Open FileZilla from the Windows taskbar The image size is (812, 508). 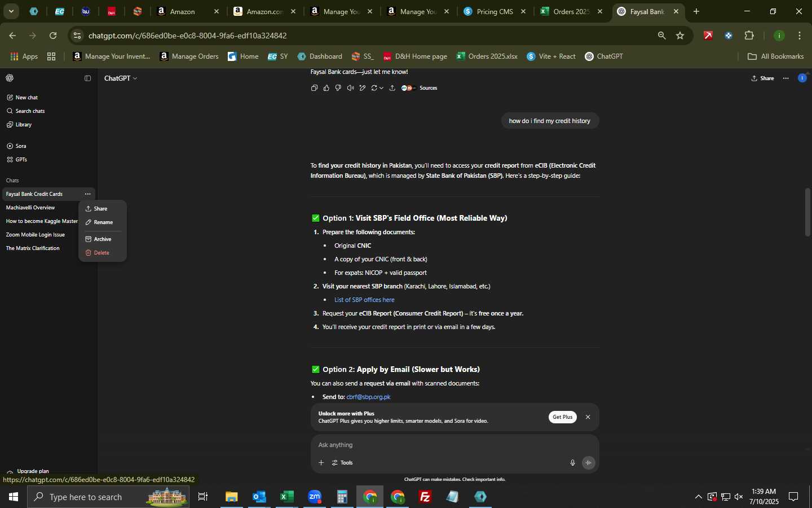coord(425,497)
